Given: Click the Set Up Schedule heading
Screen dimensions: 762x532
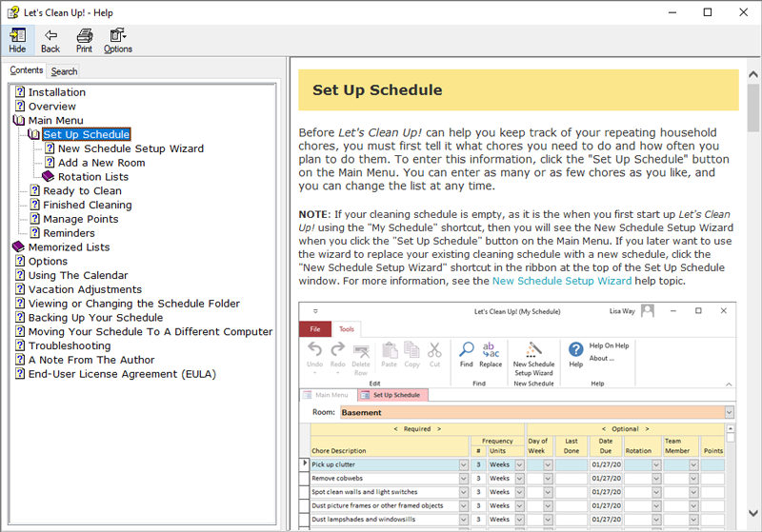Looking at the screenshot, I should (377, 90).
